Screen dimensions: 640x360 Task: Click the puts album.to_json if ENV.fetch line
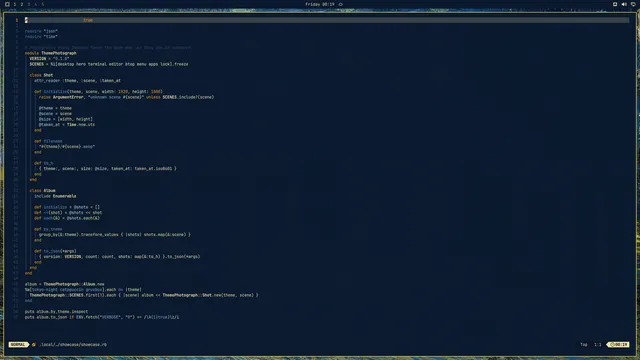tap(102, 317)
